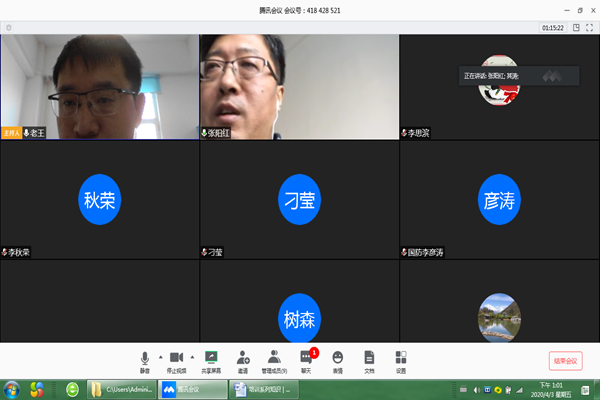Click the 国防李彦涛 name label
This screenshot has width=600, height=400.
pyautogui.click(x=422, y=252)
